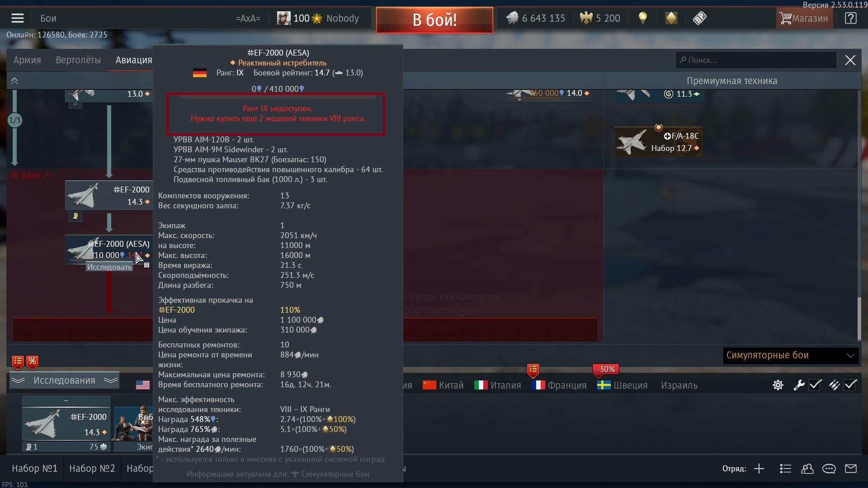The image size is (868, 488).
Task: Open squad members icon in the bottom-right corner
Action: tap(807, 469)
